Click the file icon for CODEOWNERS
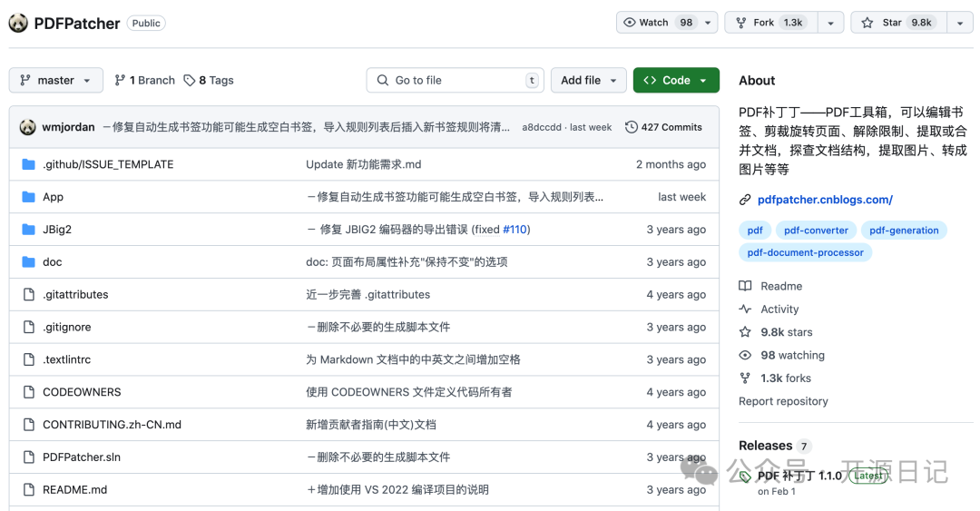Screen dimensions: 980x511 (x=28, y=392)
